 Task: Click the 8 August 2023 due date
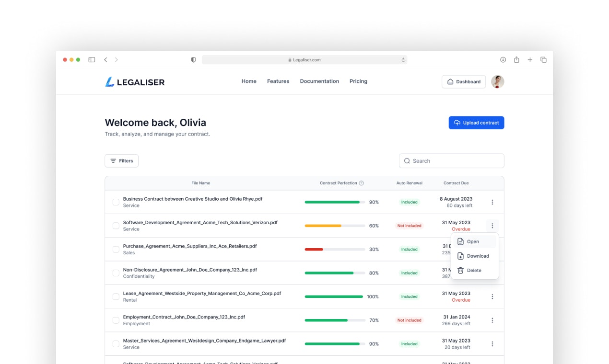tap(456, 199)
